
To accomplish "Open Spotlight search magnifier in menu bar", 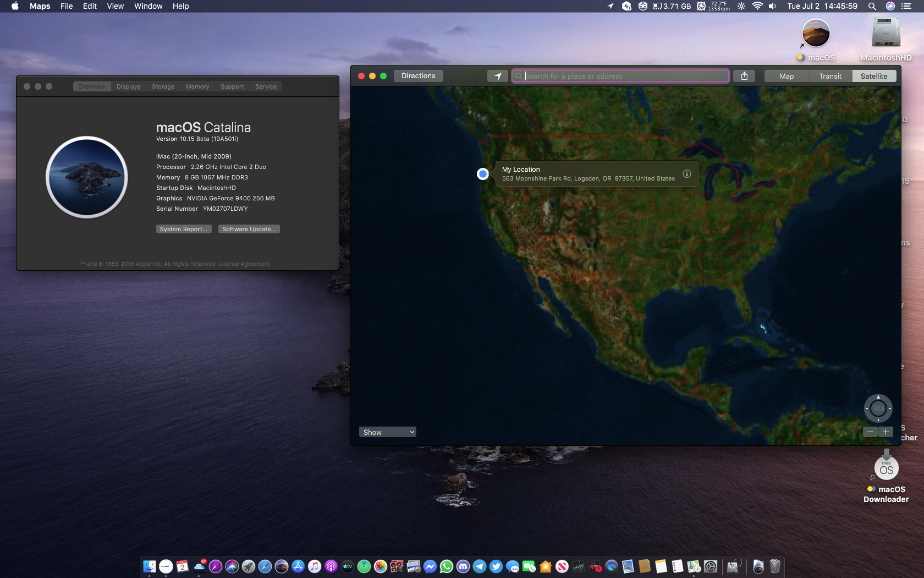I will (x=872, y=6).
